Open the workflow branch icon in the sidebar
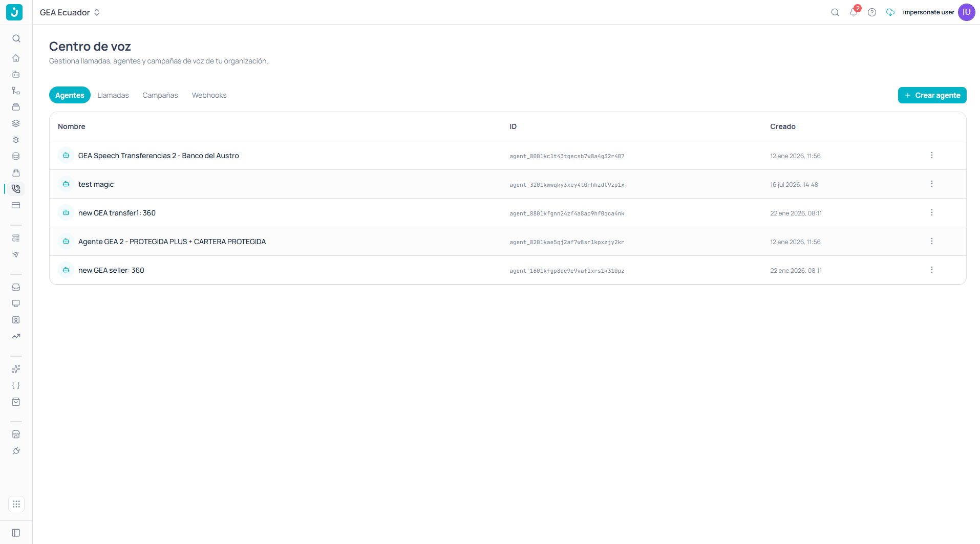Image resolution: width=980 pixels, height=544 pixels. [16, 91]
